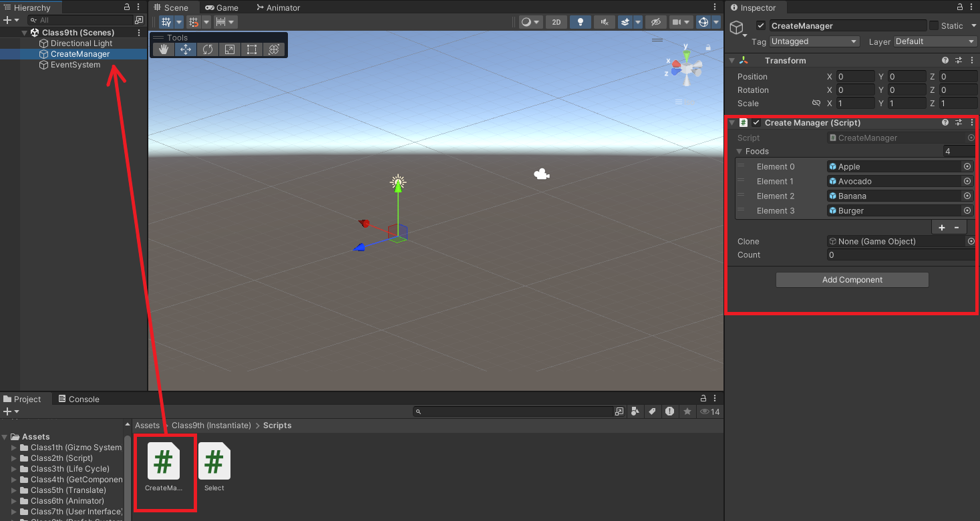Screen dimensions: 980x521
Task: Expand Class3th (Life Cycle) folder
Action: click(14, 469)
